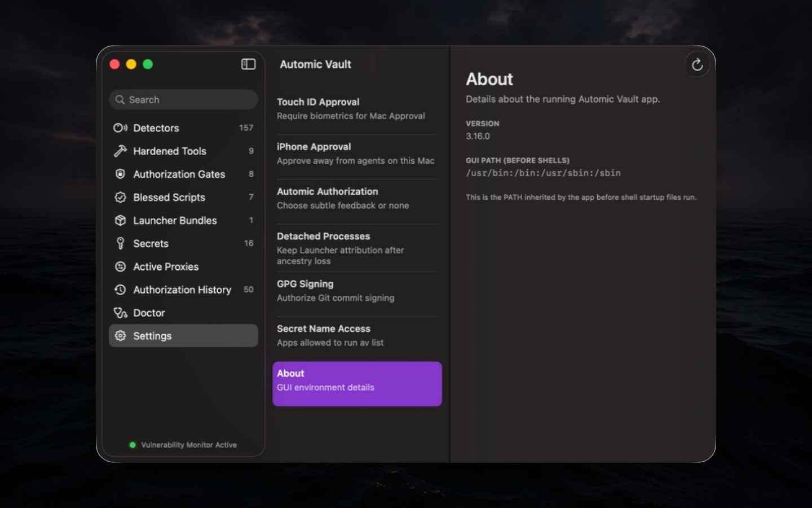Click the PATH inherited explanation text
812x508 pixels.
[x=581, y=198]
